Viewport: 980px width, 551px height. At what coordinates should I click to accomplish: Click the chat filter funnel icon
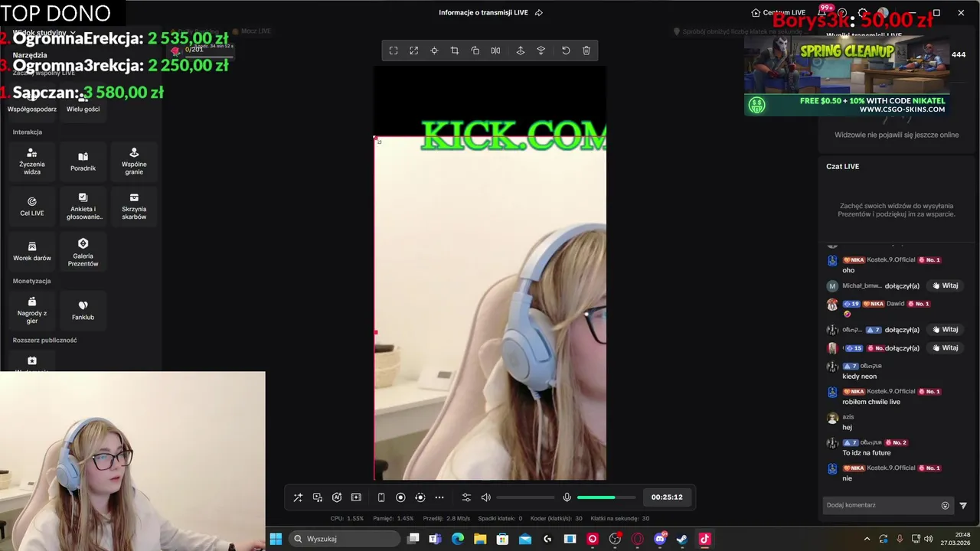click(963, 505)
